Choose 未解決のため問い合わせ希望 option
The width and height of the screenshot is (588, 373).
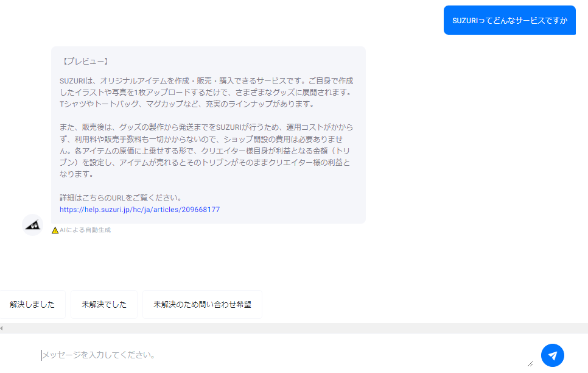(202, 304)
